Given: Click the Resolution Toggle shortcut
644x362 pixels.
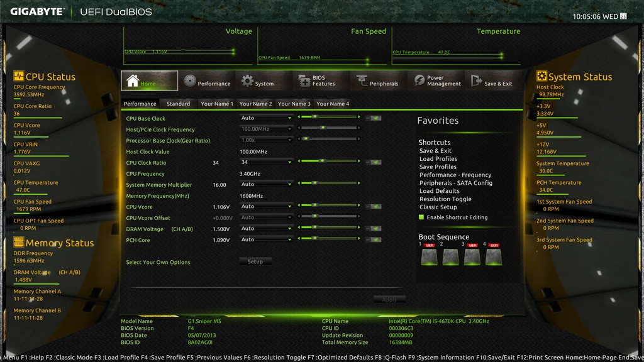Looking at the screenshot, I should click(x=445, y=199).
